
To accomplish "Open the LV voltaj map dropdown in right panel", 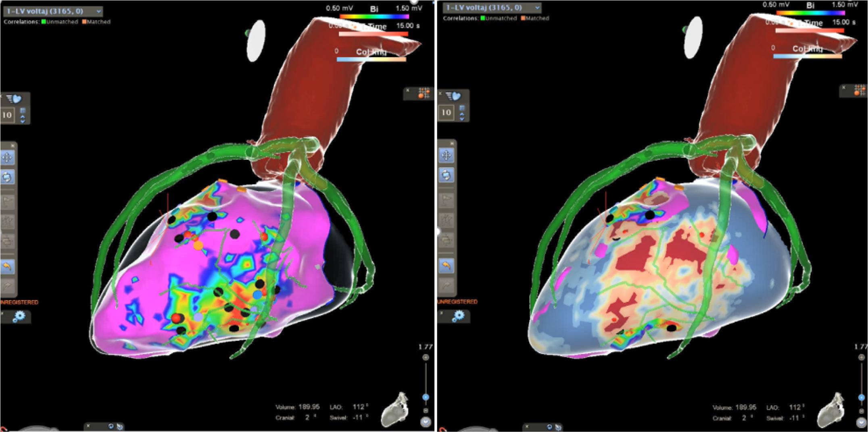I will [537, 8].
